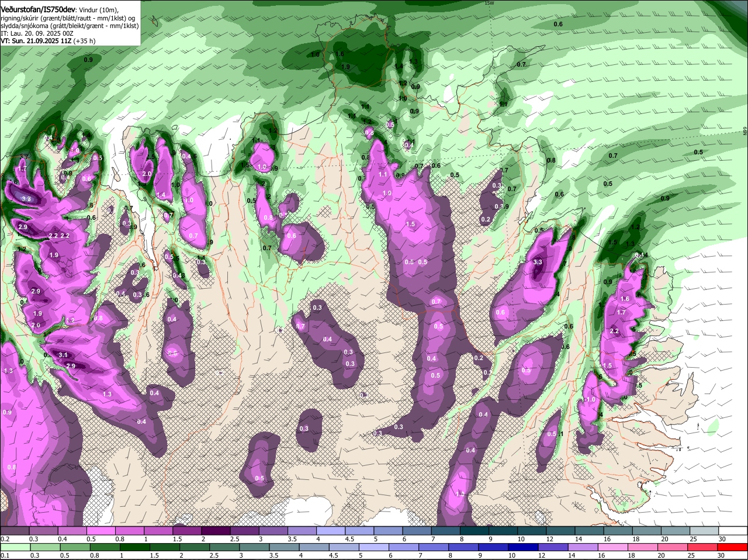Pick the rain legend swatch between 0.1 and 0.3
The height and width of the screenshot is (560, 748).
(x=15, y=547)
